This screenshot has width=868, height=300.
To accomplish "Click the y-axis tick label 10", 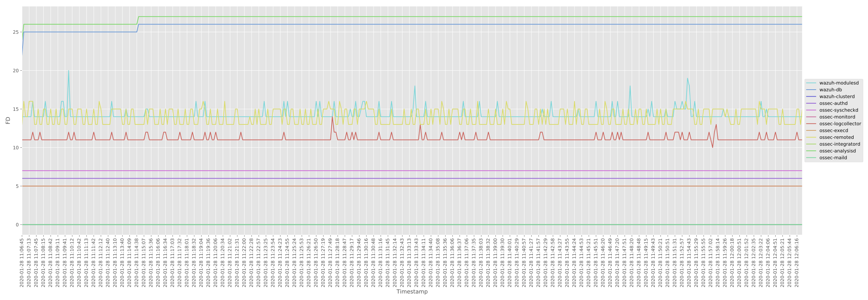I will click(x=15, y=148).
